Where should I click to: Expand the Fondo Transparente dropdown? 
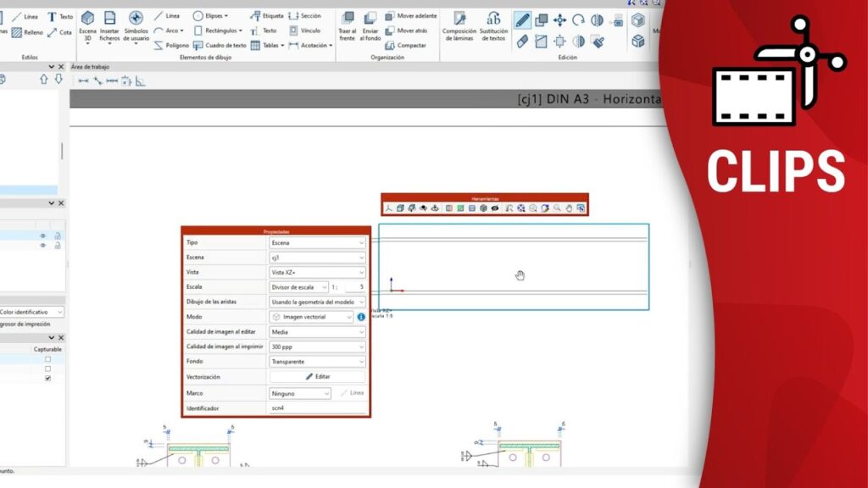pos(317,361)
